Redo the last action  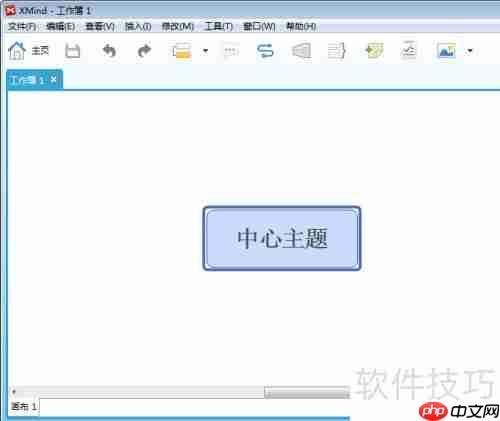click(x=144, y=51)
